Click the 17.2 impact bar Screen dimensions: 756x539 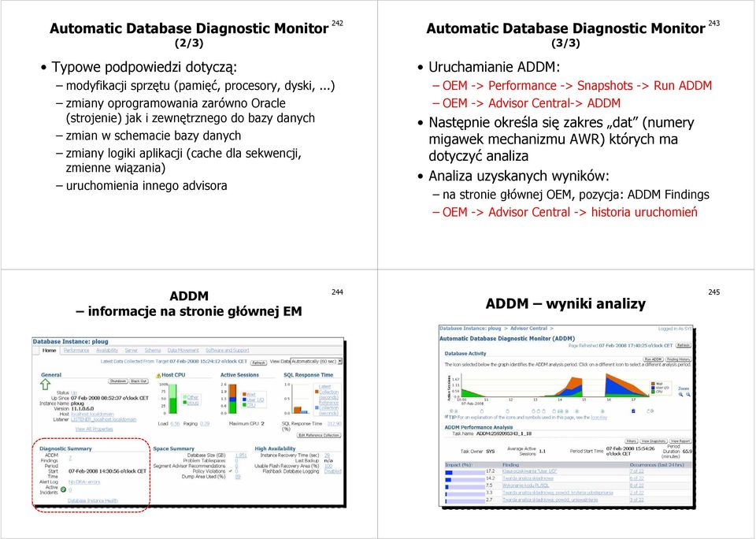pyautogui.click(x=465, y=472)
